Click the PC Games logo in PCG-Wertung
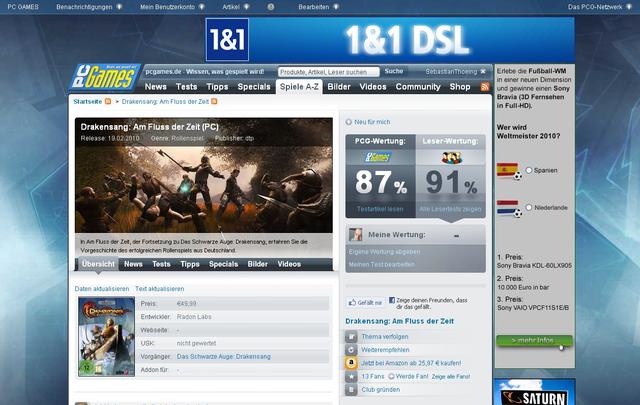Viewport: 640px width, 405px height. tap(378, 157)
